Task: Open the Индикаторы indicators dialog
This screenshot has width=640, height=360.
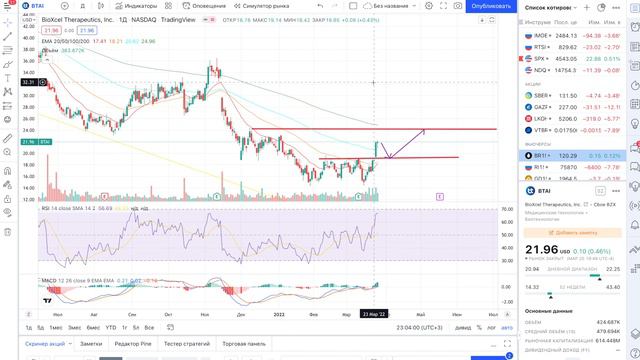Action: click(136, 6)
